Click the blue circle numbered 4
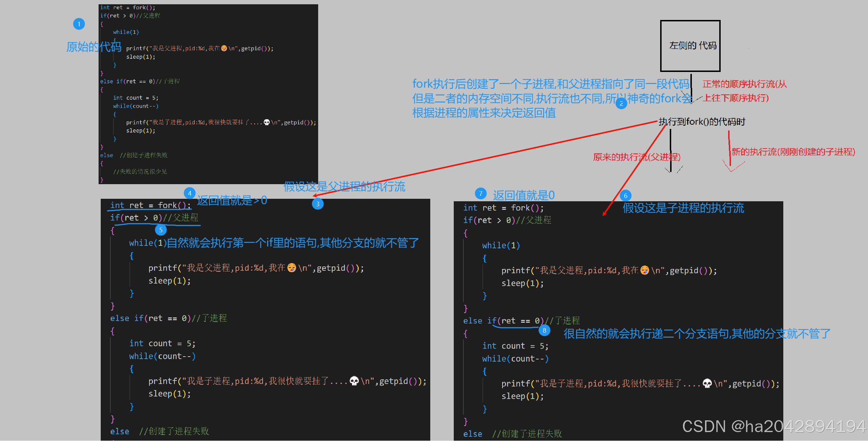868x441 pixels. click(190, 193)
